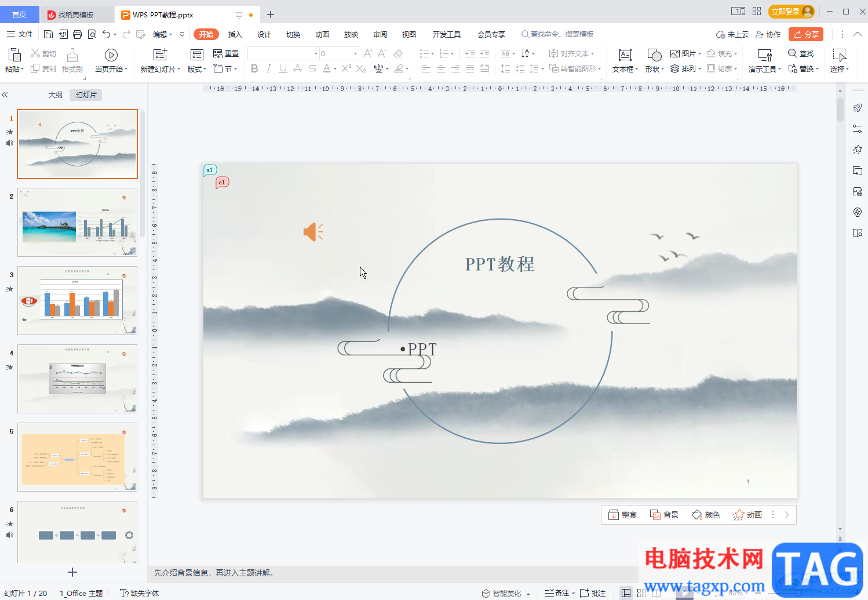Open the 编辑 mode dropdown

(162, 34)
